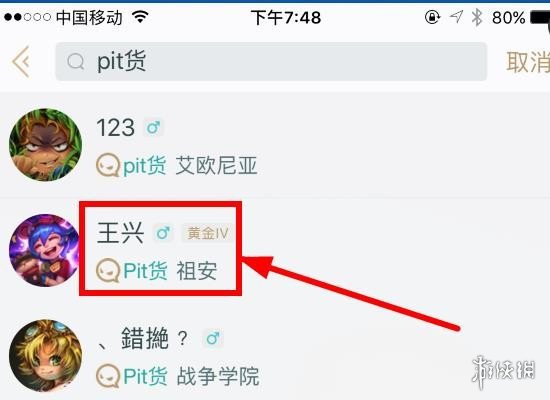Click the male gender icon beside 王兴
Viewport: 550px width, 400px height.
pos(163,233)
